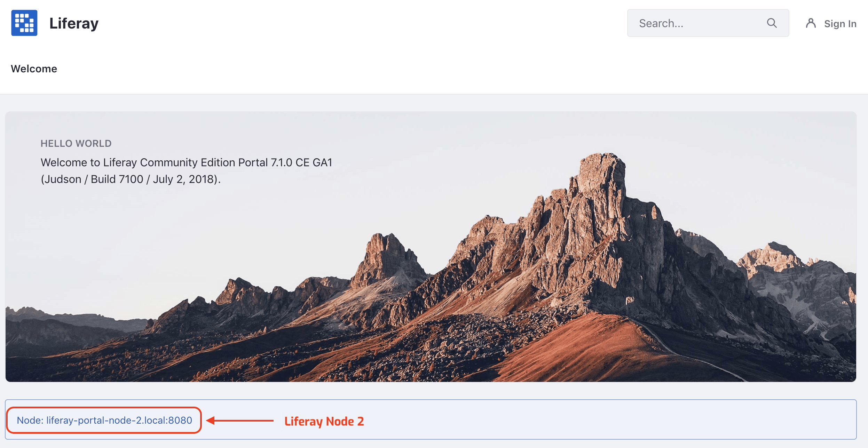Click the Welcome to Liferay Community Edition text

[187, 162]
